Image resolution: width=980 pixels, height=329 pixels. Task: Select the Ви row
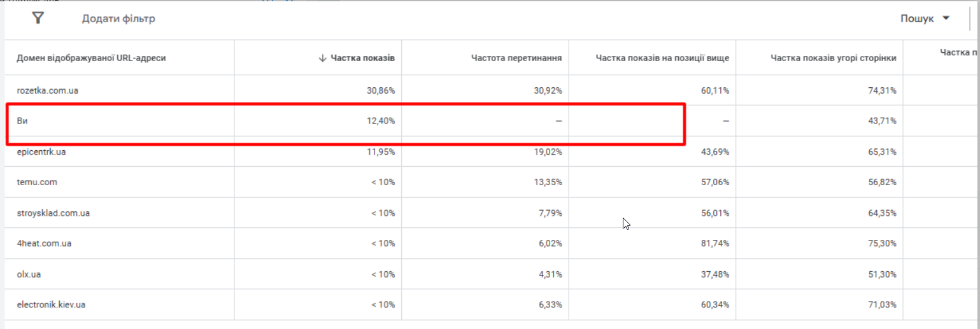(22, 121)
